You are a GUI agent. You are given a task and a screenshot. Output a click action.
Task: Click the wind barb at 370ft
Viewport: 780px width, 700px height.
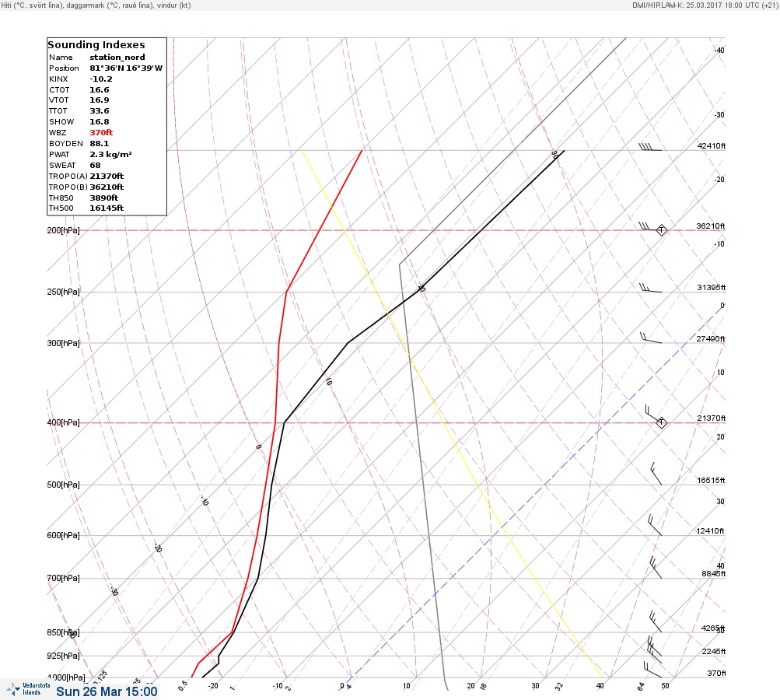pos(652,670)
